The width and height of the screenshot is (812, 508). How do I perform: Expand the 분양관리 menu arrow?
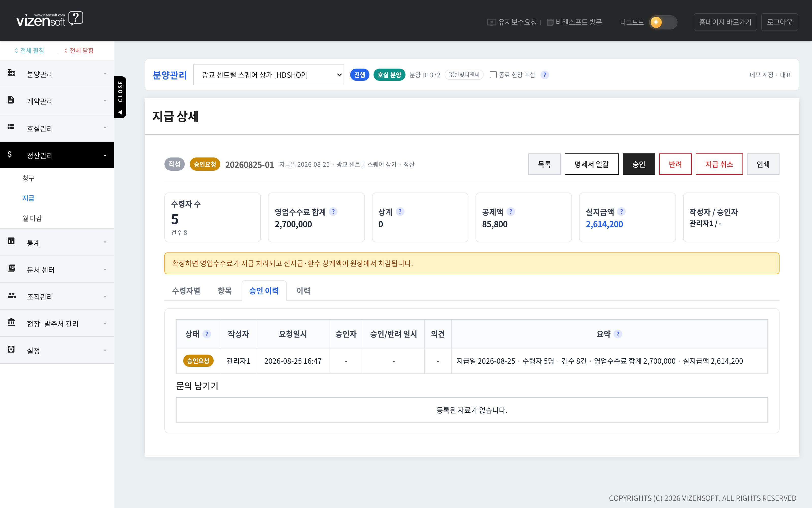click(105, 74)
